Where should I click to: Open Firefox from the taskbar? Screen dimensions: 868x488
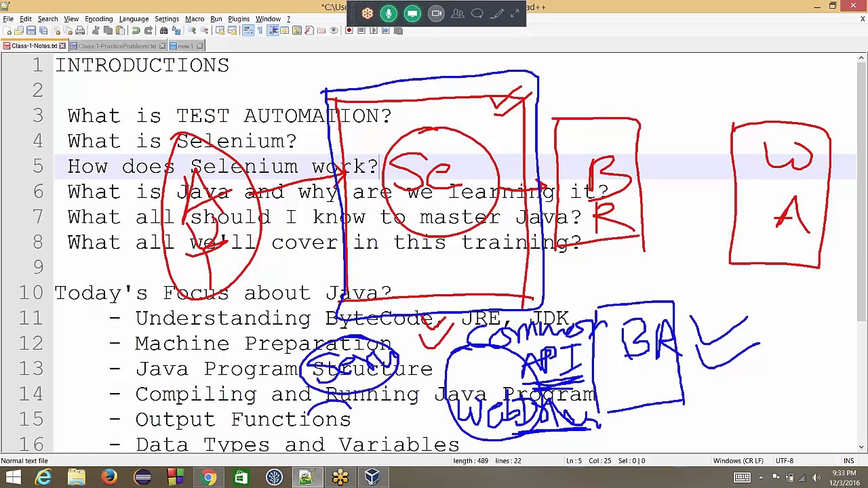point(109,478)
